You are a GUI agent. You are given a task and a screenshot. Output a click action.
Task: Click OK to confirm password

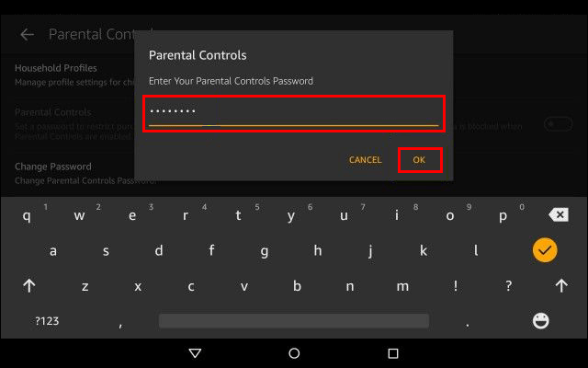[419, 160]
